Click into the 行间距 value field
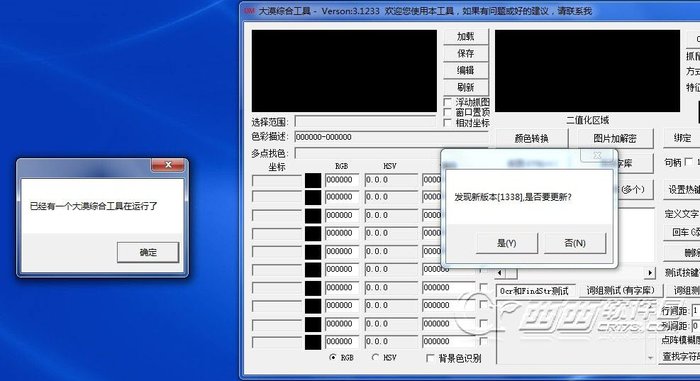Image resolution: width=700 pixels, height=381 pixels. tap(696, 310)
